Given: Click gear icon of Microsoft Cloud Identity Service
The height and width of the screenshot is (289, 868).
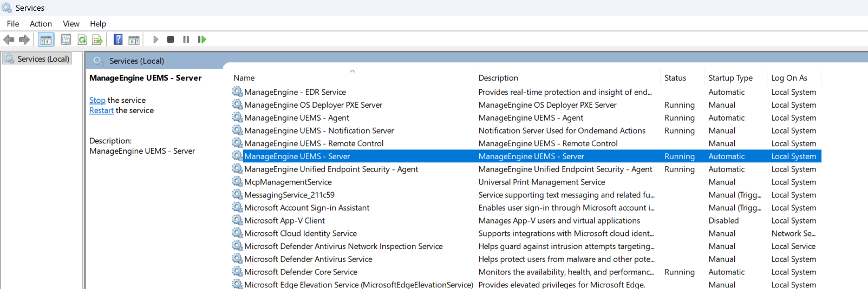Looking at the screenshot, I should pyautogui.click(x=237, y=233).
